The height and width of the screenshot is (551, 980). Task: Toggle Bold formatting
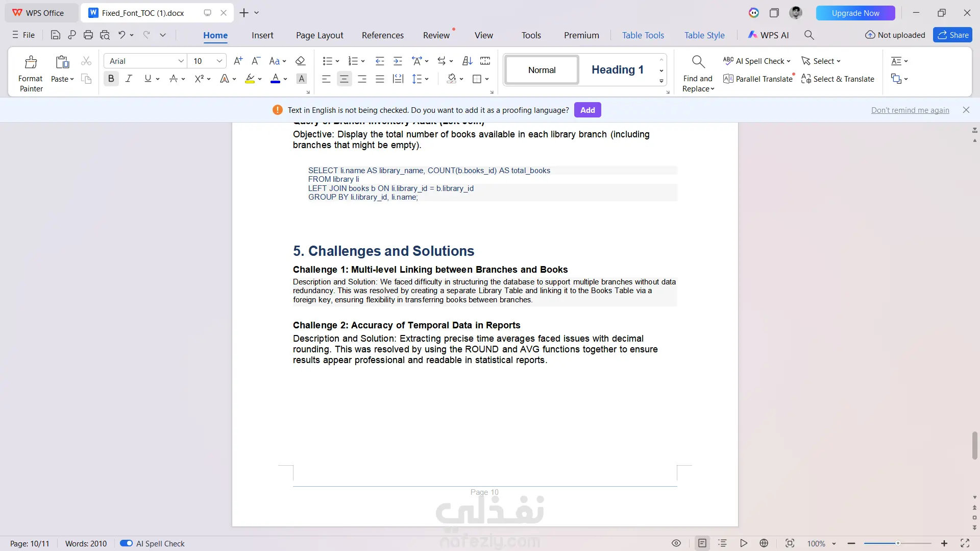pyautogui.click(x=111, y=79)
